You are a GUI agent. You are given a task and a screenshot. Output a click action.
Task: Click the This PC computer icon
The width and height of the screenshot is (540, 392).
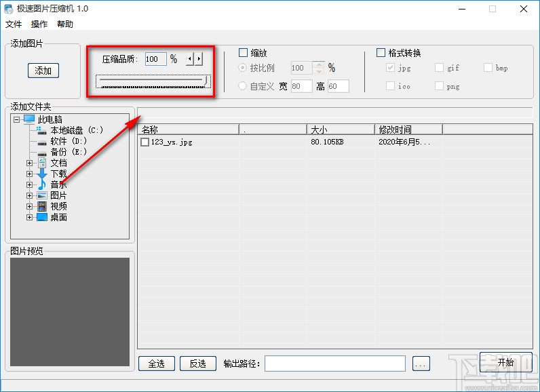[x=29, y=119]
